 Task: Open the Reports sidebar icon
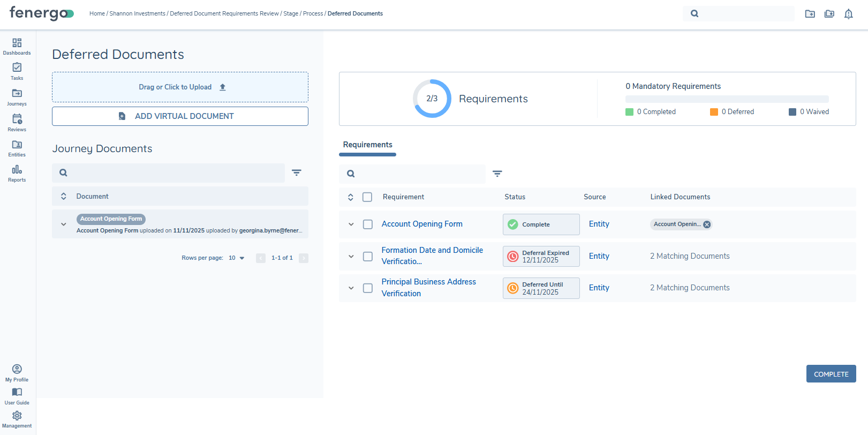[x=17, y=173]
